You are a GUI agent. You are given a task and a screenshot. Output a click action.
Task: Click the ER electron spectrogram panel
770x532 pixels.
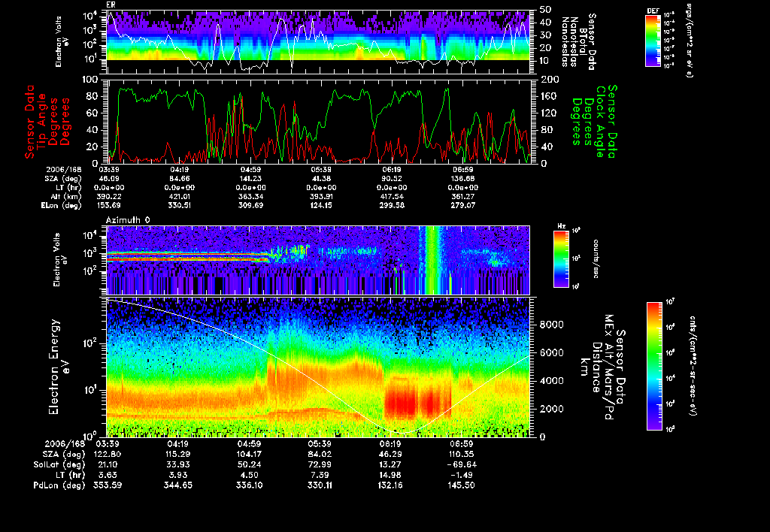pyautogui.click(x=318, y=42)
